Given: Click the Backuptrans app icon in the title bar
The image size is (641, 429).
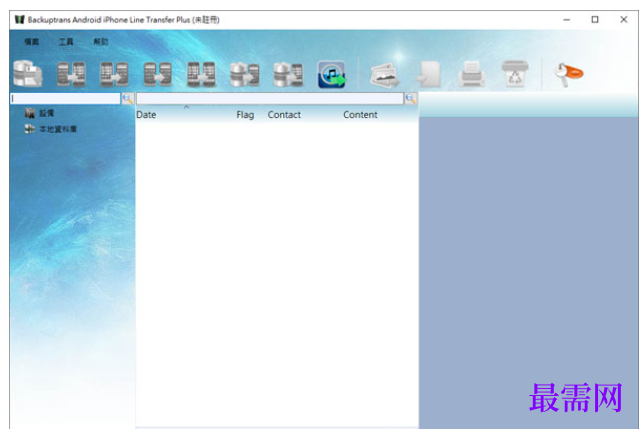Looking at the screenshot, I should [x=19, y=20].
